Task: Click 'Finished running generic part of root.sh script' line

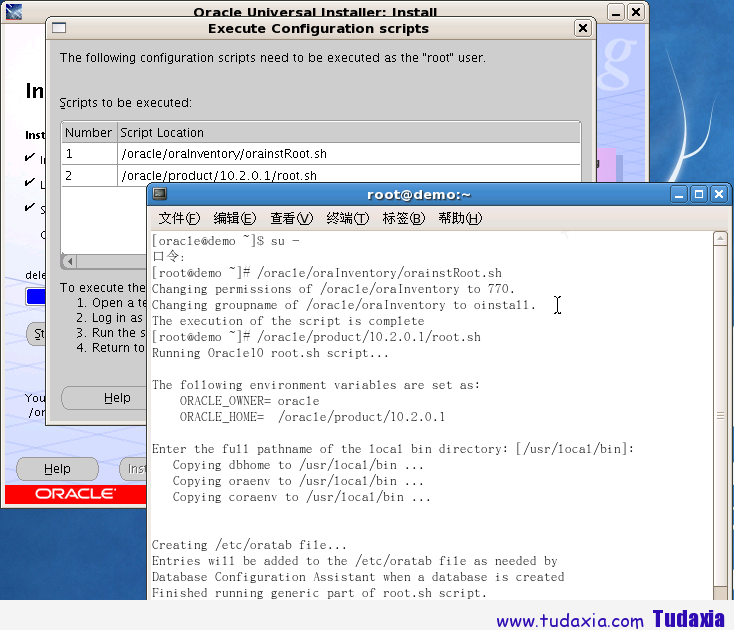Action: 319,593
